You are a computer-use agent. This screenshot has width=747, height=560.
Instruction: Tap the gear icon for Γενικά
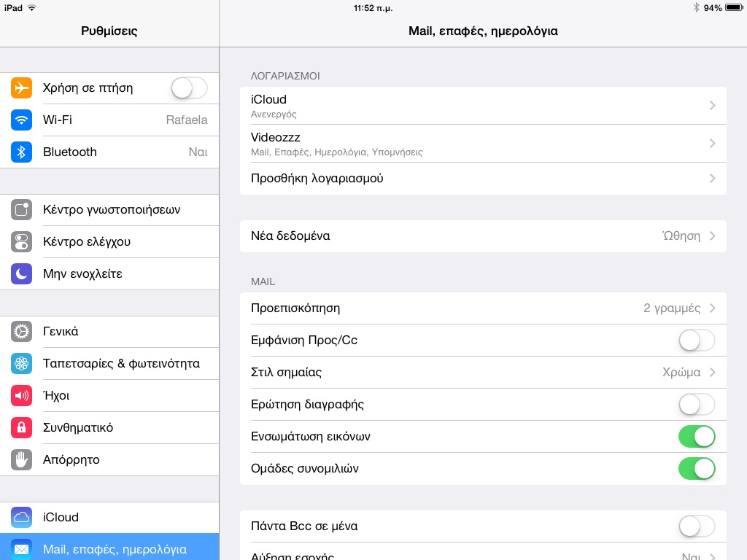(21, 332)
